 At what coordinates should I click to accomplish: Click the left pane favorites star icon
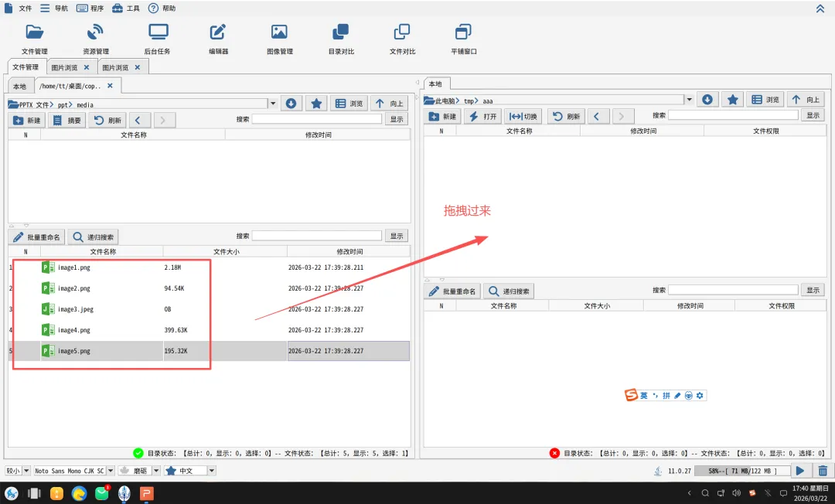click(316, 104)
